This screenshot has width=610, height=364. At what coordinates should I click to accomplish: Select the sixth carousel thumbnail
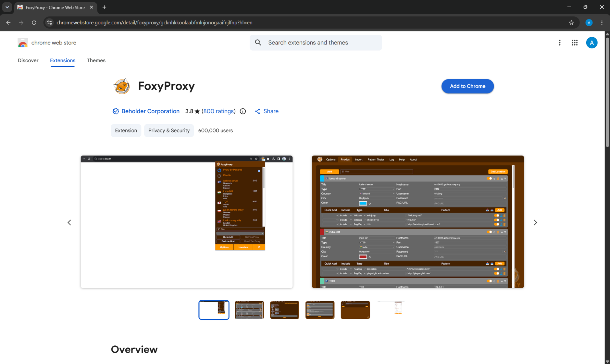[391, 310]
